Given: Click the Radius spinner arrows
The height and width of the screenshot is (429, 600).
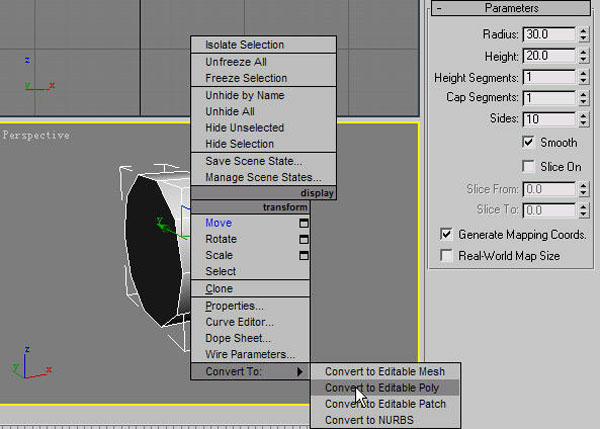Looking at the screenshot, I should pos(582,34).
